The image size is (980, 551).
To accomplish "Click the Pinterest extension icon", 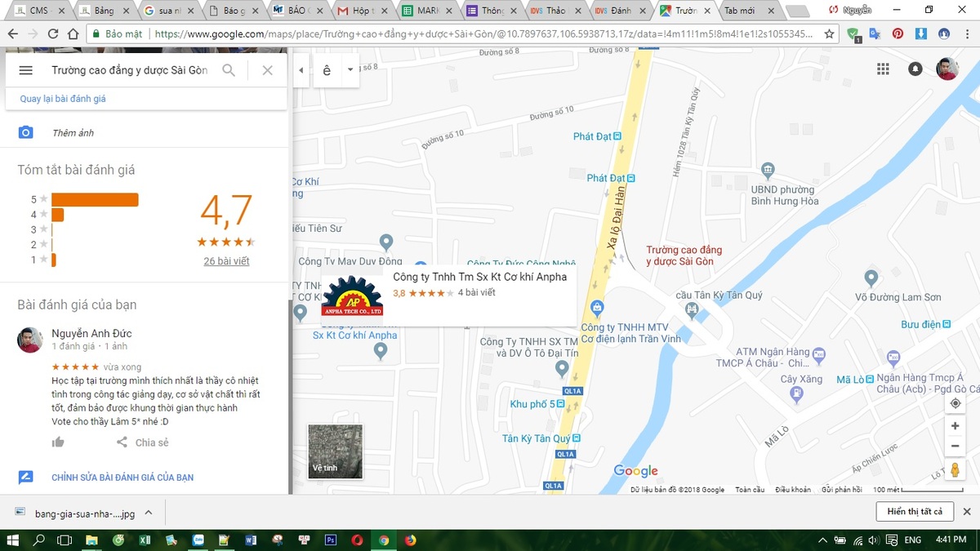I will click(898, 34).
